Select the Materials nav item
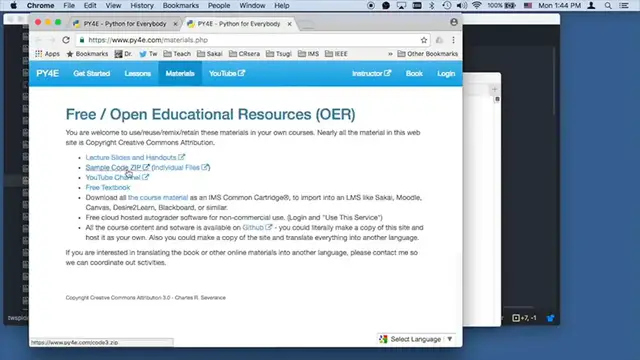Image resolution: width=640 pixels, height=360 pixels. 180,73
